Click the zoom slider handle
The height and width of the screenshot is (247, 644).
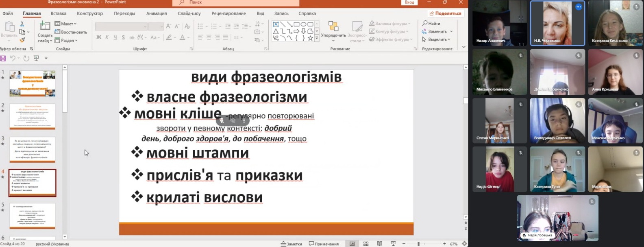tap(418, 244)
